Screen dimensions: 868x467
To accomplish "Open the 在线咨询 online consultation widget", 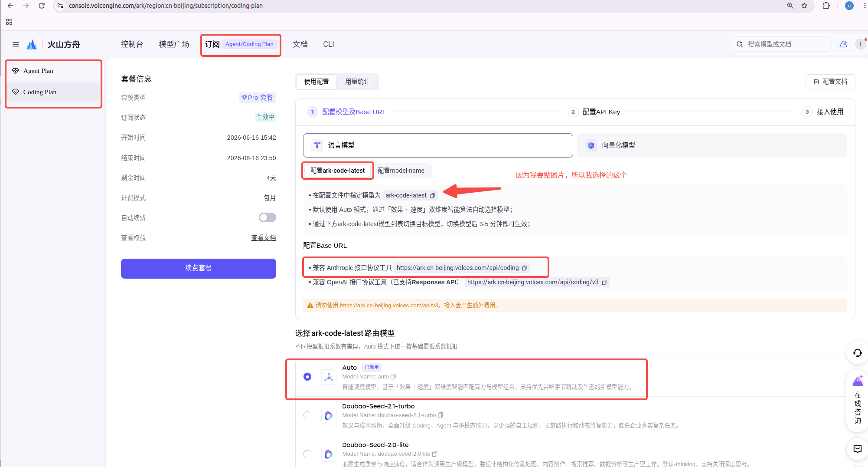I will 857,401.
